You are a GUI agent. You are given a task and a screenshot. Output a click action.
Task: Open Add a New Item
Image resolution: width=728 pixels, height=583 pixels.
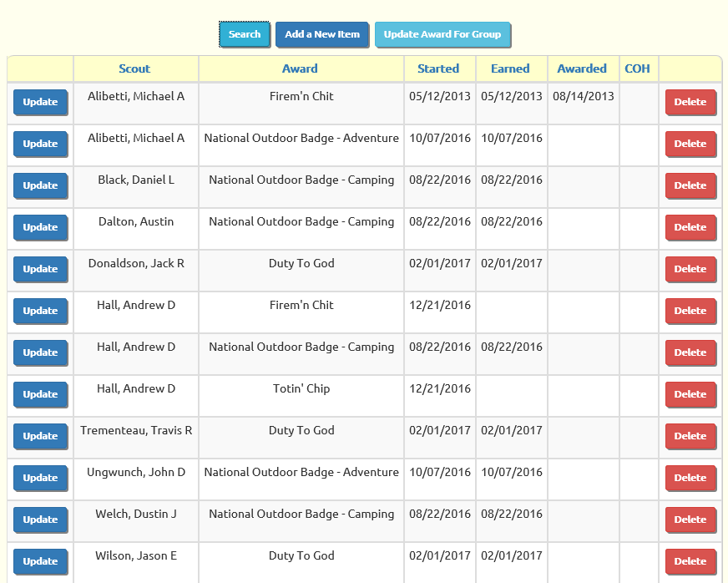click(x=322, y=34)
